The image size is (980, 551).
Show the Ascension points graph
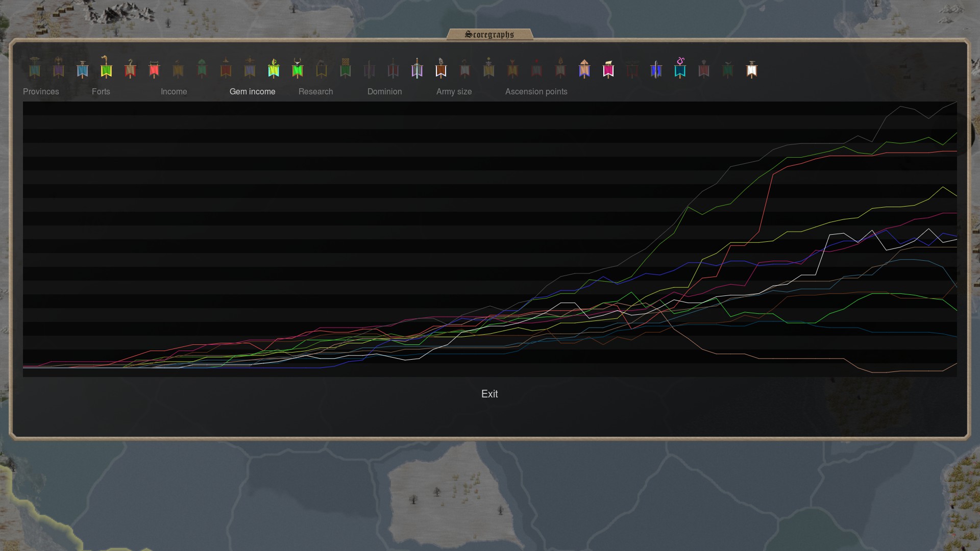click(x=536, y=91)
